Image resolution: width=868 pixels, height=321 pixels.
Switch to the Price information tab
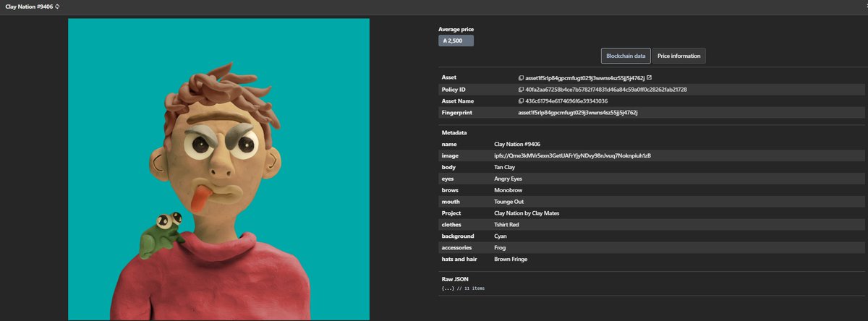[x=678, y=56]
